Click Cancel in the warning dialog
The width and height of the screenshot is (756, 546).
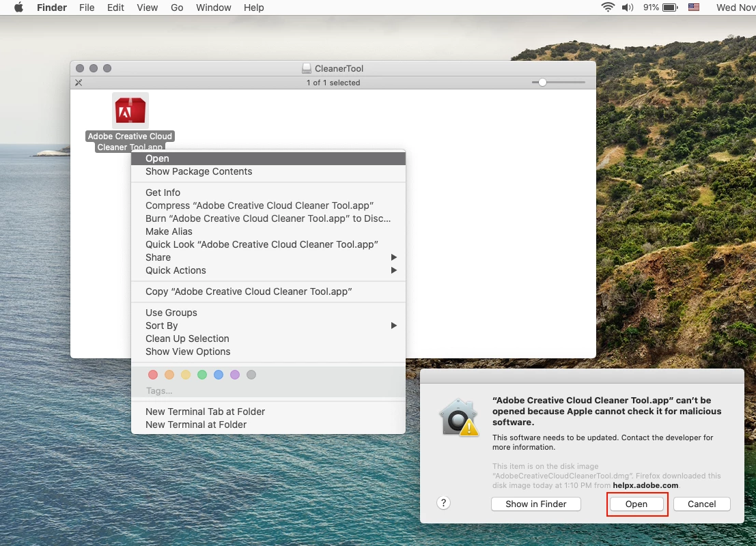[701, 504]
